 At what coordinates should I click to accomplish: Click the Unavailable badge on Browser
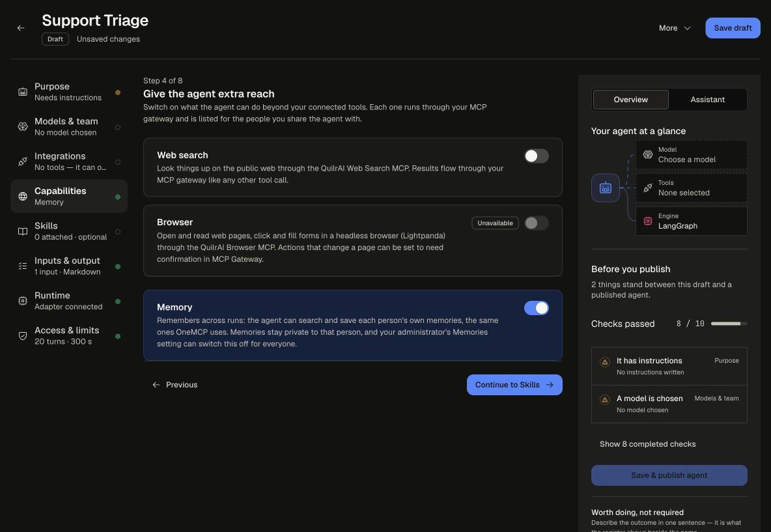tap(495, 223)
